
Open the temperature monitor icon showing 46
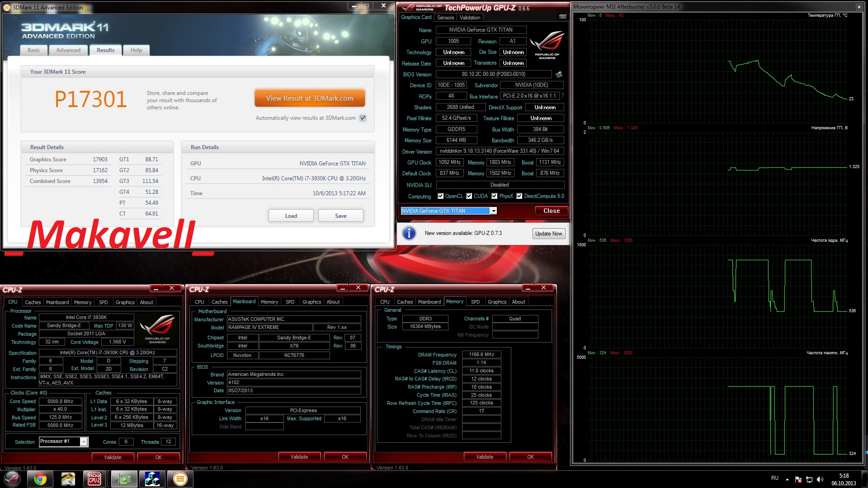point(68,479)
